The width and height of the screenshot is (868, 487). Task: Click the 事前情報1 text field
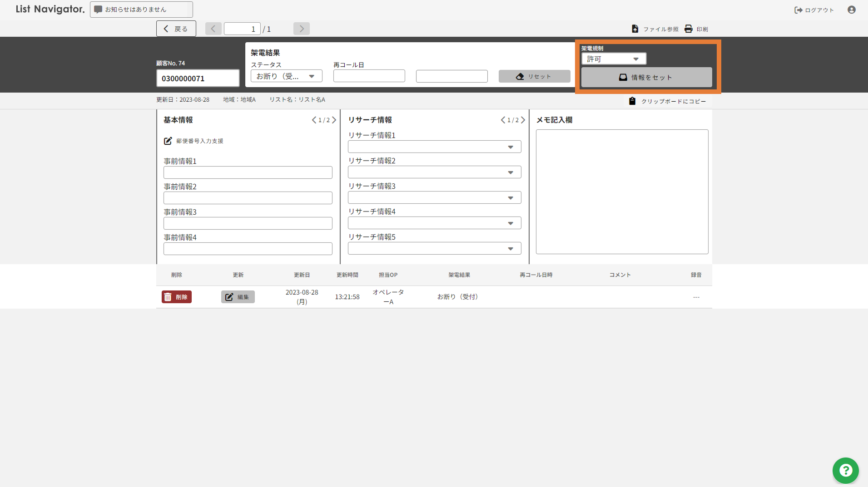pos(248,172)
